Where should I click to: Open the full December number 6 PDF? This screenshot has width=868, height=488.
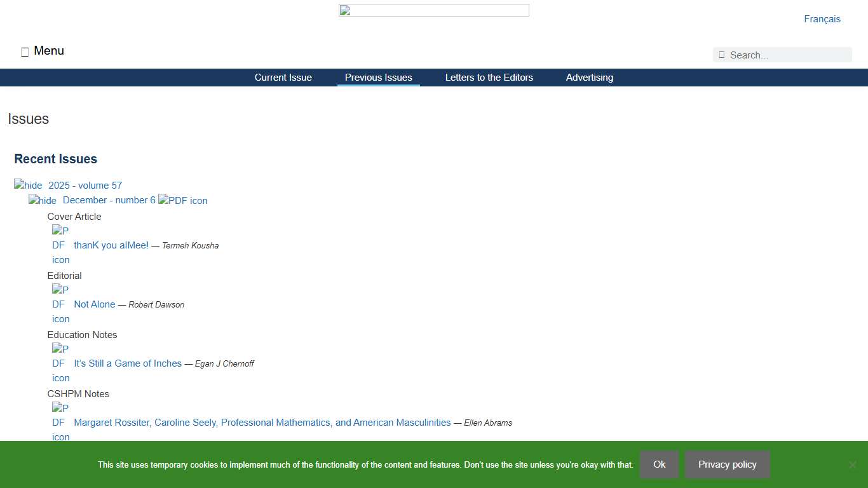[x=183, y=200]
